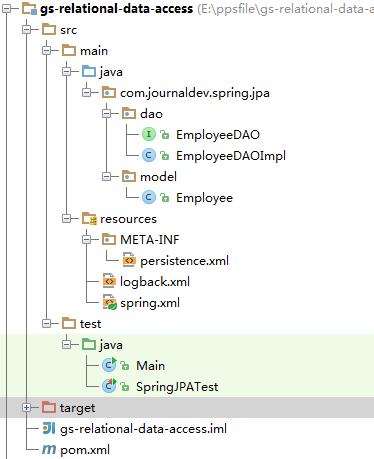Image resolution: width=374 pixels, height=459 pixels.
Task: Click the Employee class icon
Action: point(149,197)
